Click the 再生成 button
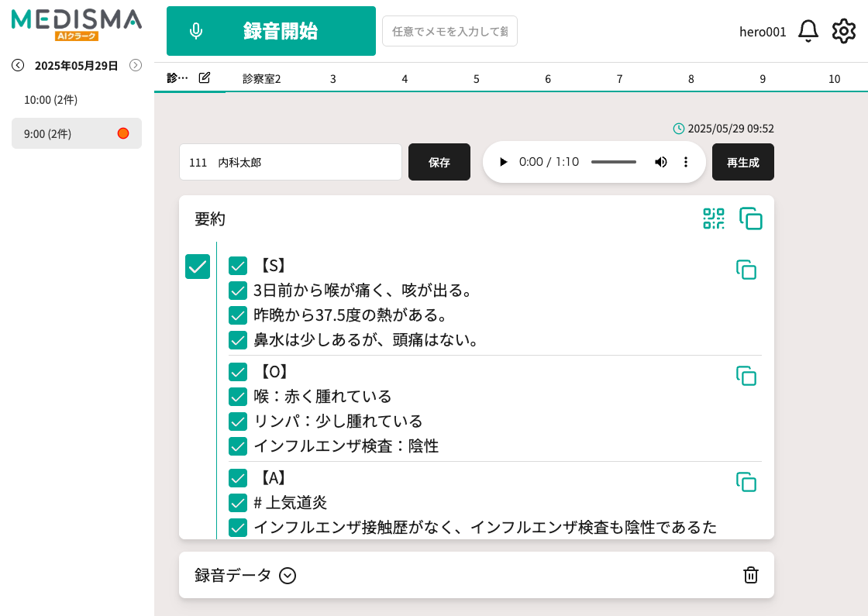868x616 pixels. click(742, 162)
